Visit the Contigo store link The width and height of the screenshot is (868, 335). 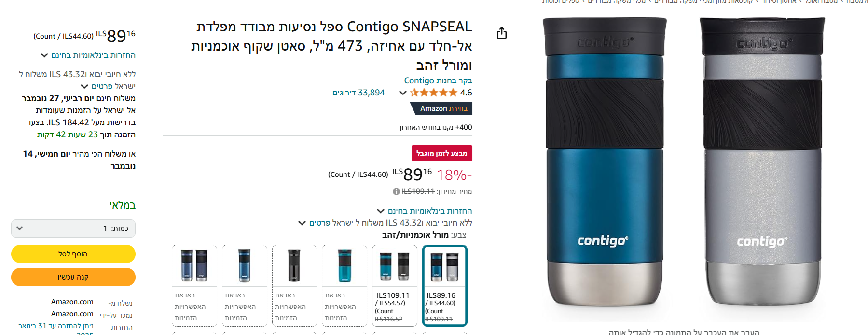click(x=438, y=80)
